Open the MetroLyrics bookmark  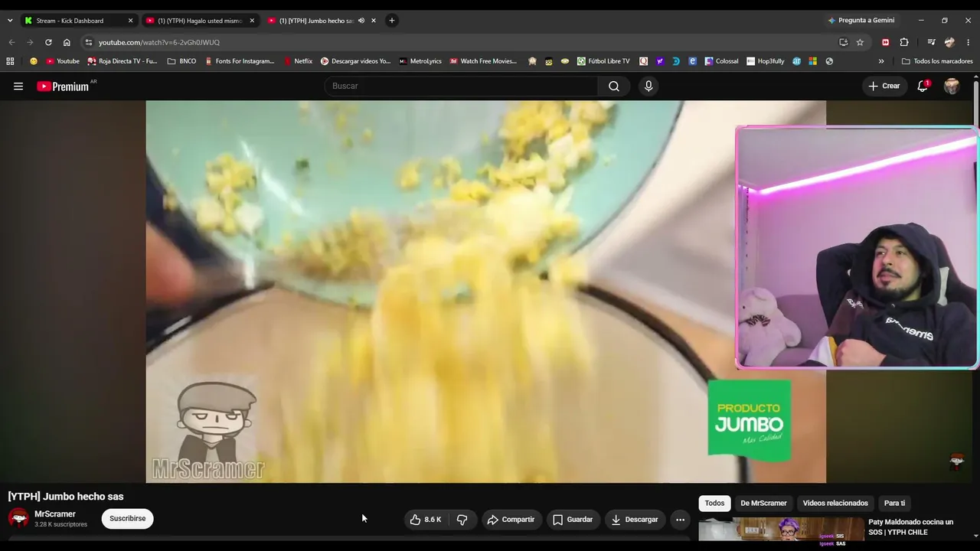[x=420, y=61]
